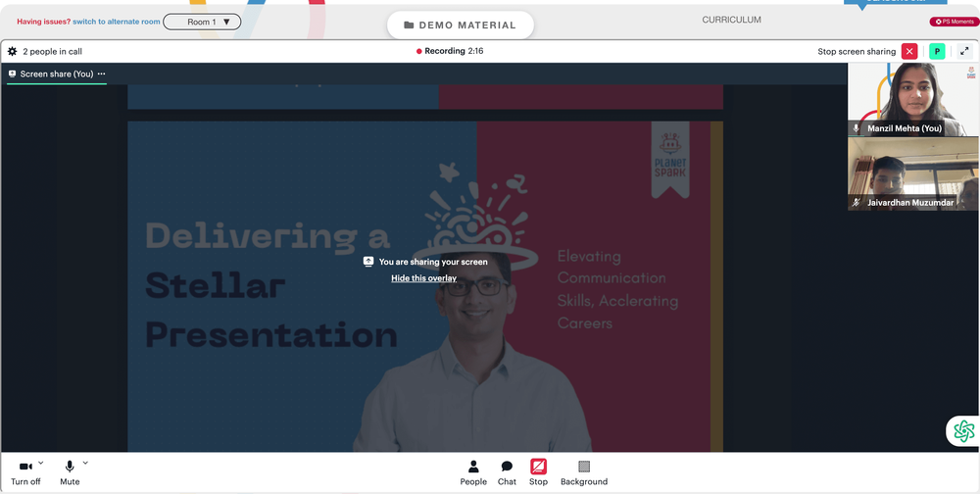This screenshot has width=980, height=494.
Task: Switch to the Curriculum tab
Action: (x=731, y=20)
